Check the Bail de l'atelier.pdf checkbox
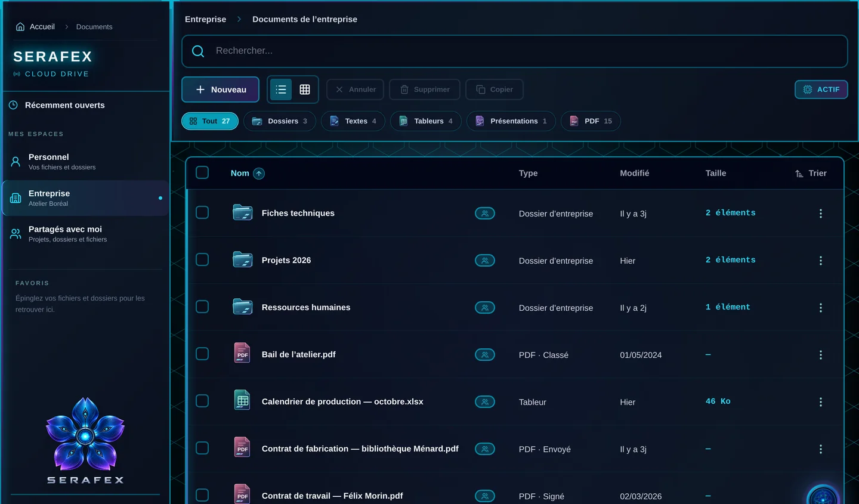This screenshot has width=859, height=504. point(202,354)
